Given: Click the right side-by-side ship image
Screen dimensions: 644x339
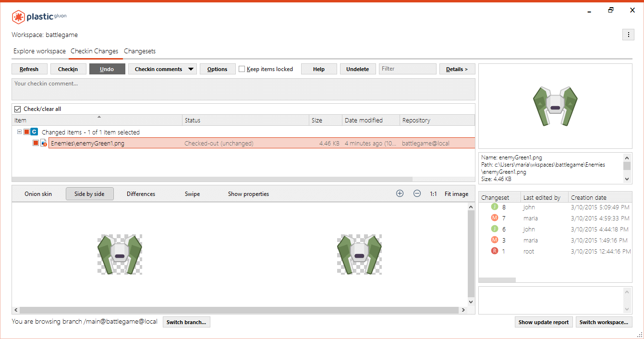Looking at the screenshot, I should (x=359, y=254).
